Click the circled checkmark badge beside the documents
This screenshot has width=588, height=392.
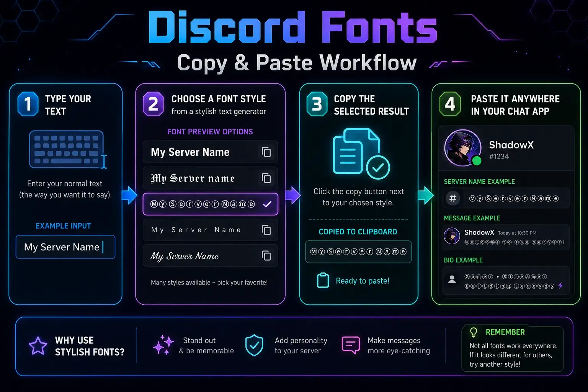(x=378, y=167)
